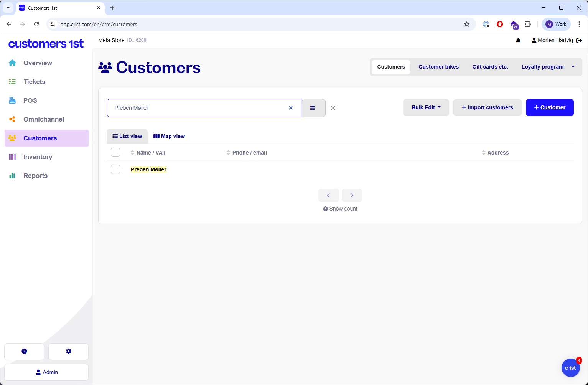Switch to Map view

tap(169, 136)
